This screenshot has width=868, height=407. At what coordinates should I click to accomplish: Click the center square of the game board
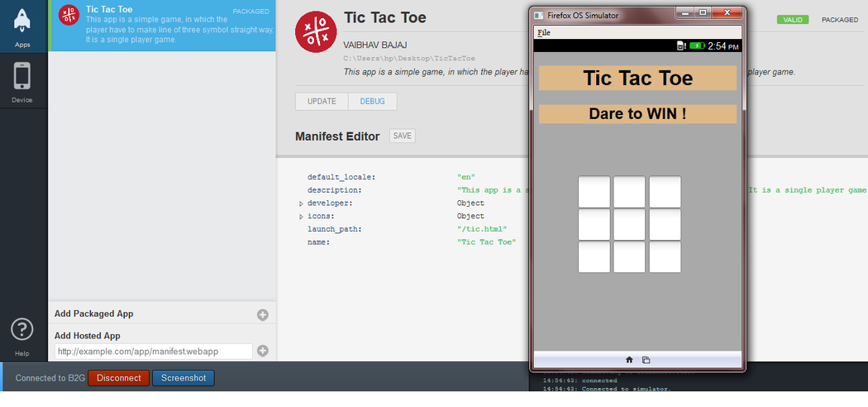[x=629, y=224]
